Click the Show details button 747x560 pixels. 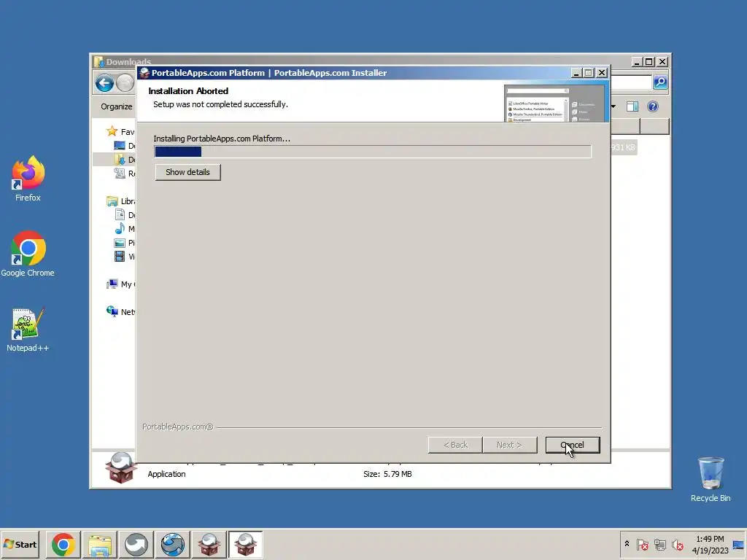point(187,172)
